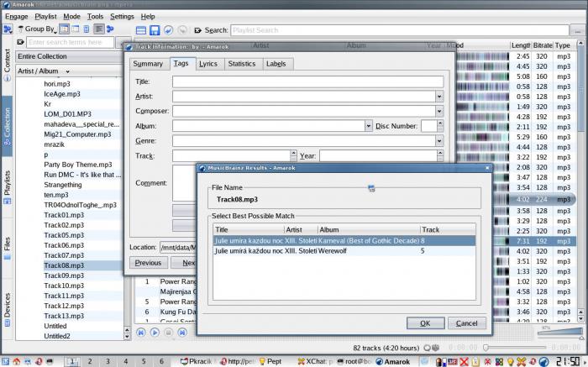Click the Track column header in results

(447, 230)
